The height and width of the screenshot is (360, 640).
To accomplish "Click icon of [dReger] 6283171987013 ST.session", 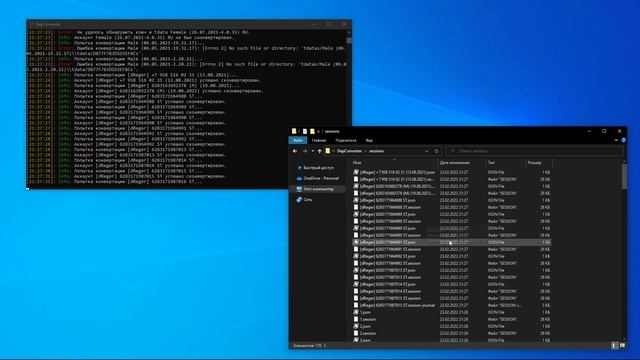I will (x=356, y=277).
